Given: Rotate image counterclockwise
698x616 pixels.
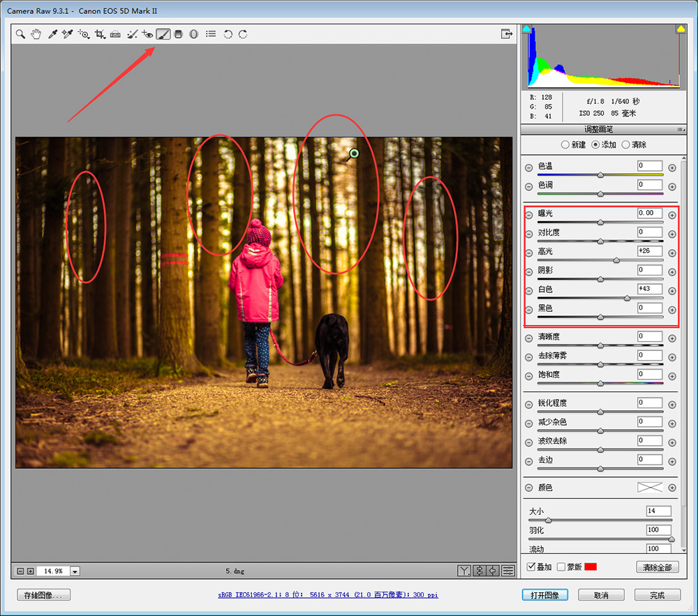Looking at the screenshot, I should [x=228, y=34].
